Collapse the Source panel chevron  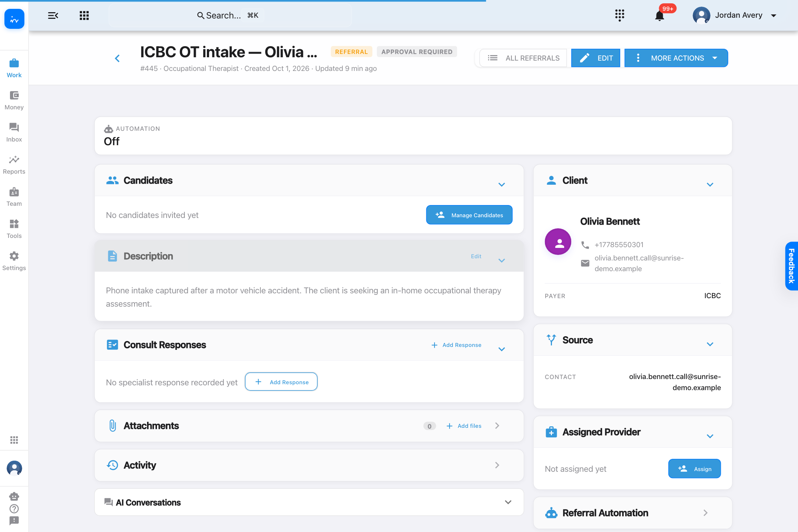(710, 344)
